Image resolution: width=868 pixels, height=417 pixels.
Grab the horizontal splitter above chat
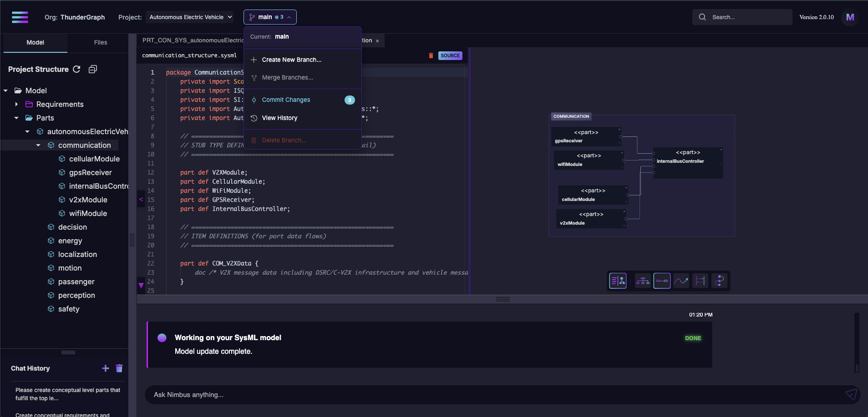[503, 299]
